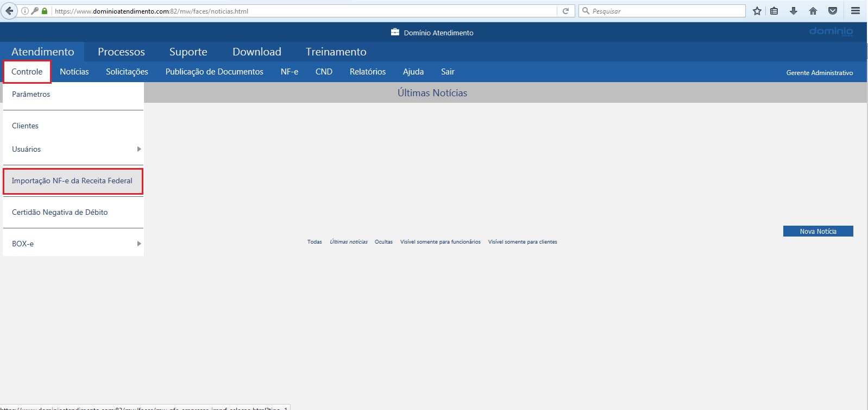This screenshot has width=868, height=410.
Task: Open the Relatórios menu
Action: tap(368, 72)
